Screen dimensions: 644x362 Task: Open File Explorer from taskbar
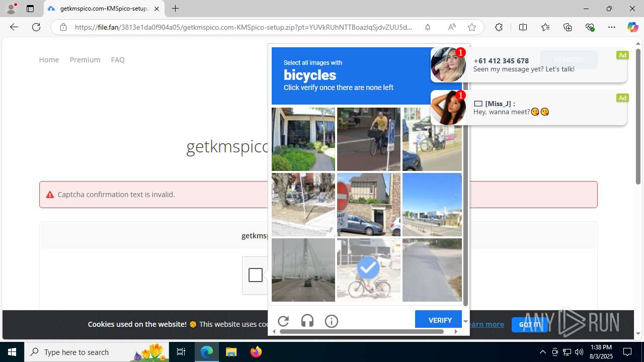(231, 352)
